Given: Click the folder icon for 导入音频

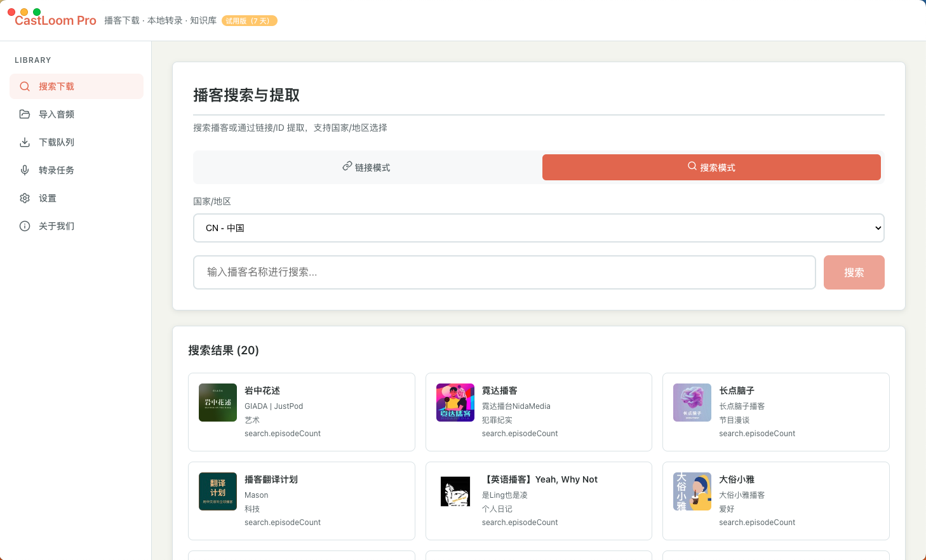Looking at the screenshot, I should [25, 114].
